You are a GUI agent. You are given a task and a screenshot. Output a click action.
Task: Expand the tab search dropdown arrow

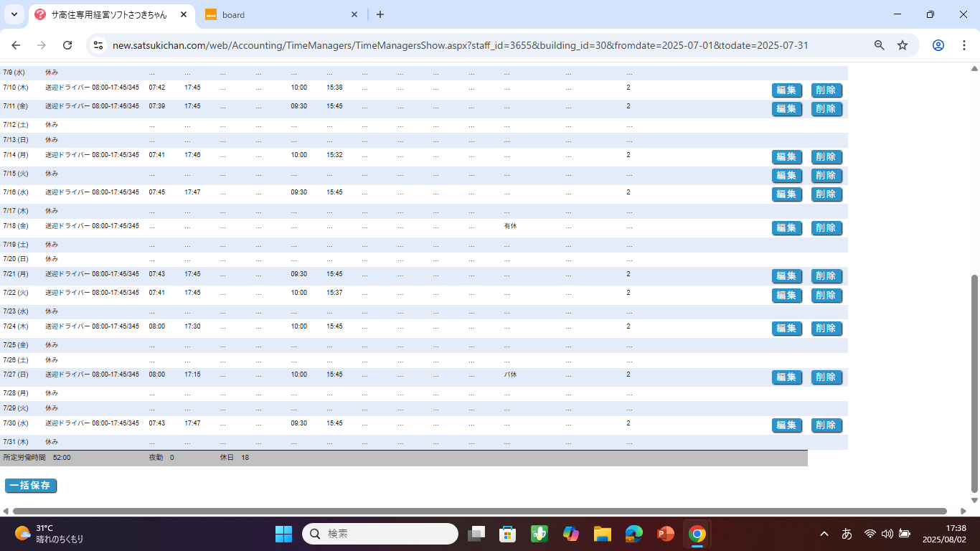click(14, 14)
